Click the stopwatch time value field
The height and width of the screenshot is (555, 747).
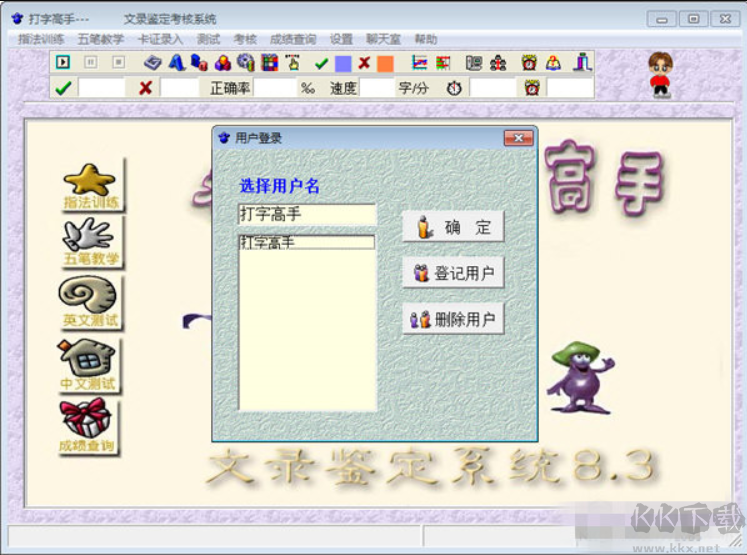(494, 88)
